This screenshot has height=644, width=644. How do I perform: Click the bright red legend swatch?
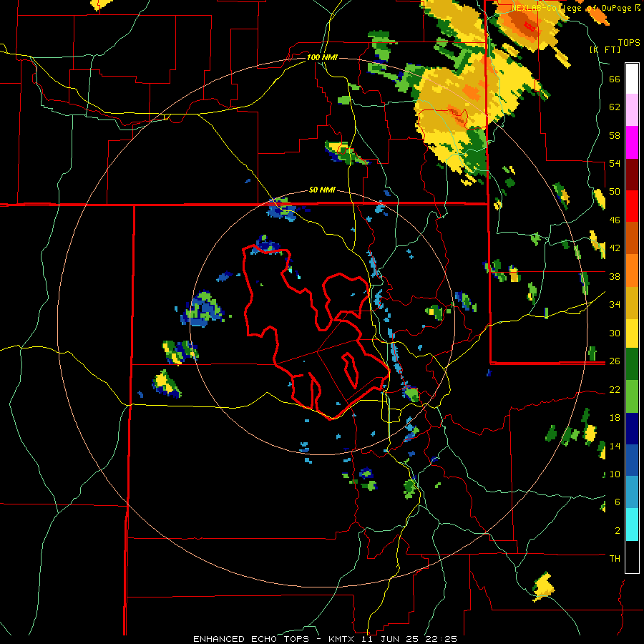[632, 206]
